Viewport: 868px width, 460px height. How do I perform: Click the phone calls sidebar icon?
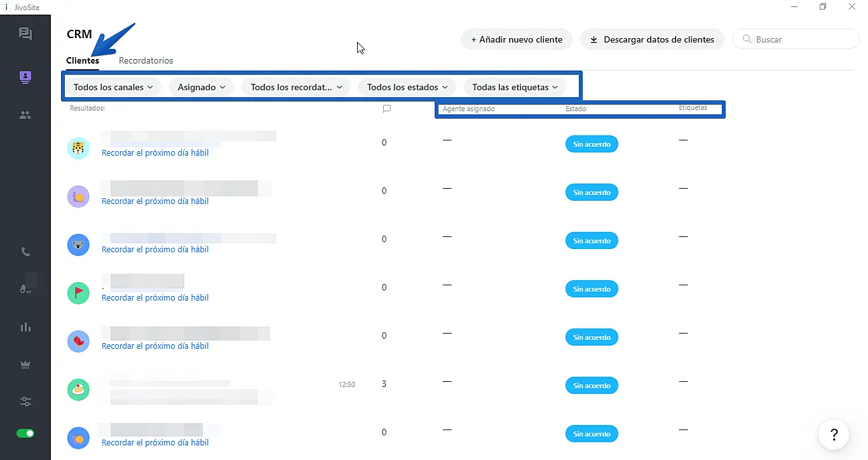coord(25,252)
